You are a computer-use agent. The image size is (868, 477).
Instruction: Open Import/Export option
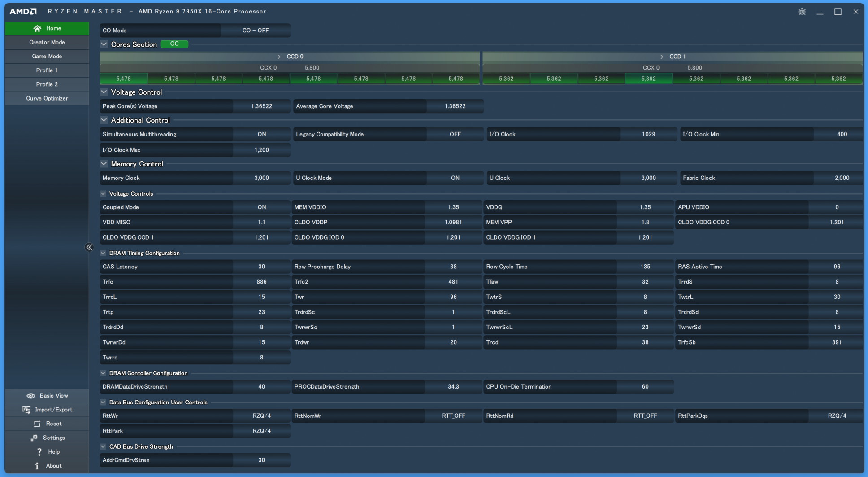point(47,410)
